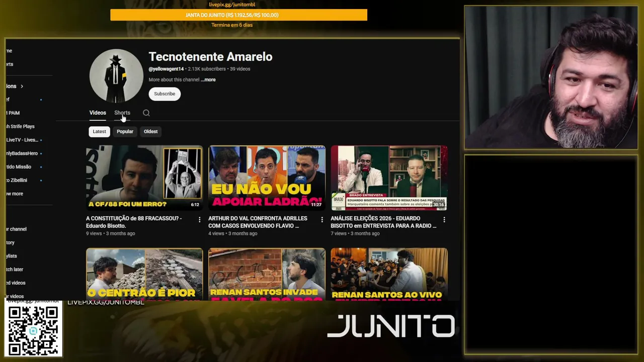Open options menu for ARTHUR DO VAL video
The width and height of the screenshot is (644, 362).
[x=322, y=220]
